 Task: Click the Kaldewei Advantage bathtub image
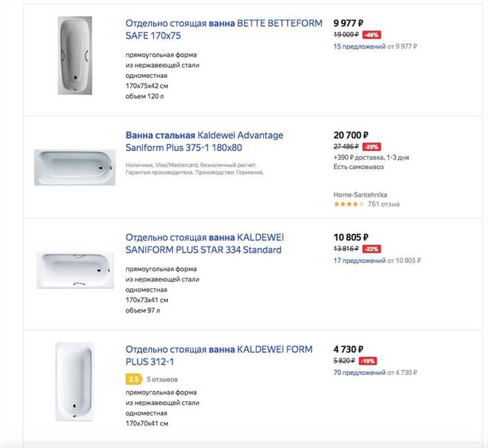[x=75, y=167]
